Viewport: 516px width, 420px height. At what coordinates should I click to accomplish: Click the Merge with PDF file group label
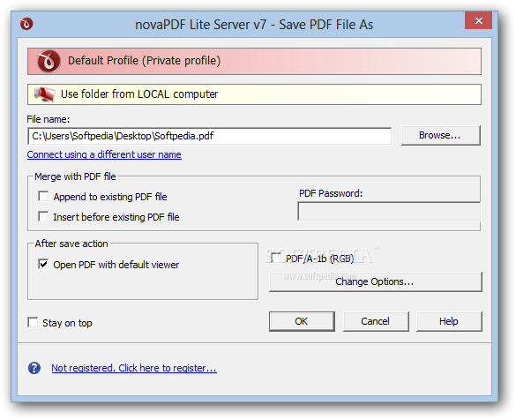pyautogui.click(x=75, y=176)
